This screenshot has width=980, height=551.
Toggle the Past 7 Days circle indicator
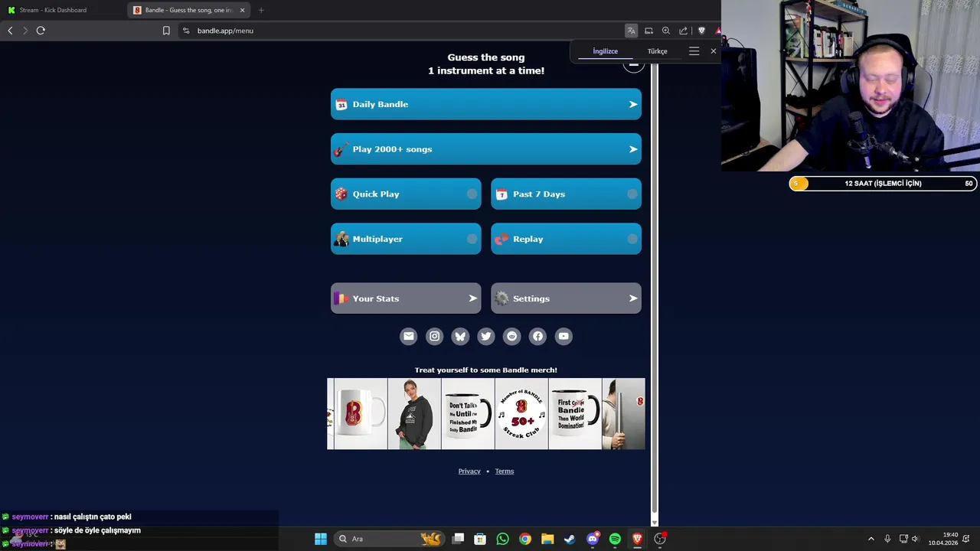632,194
